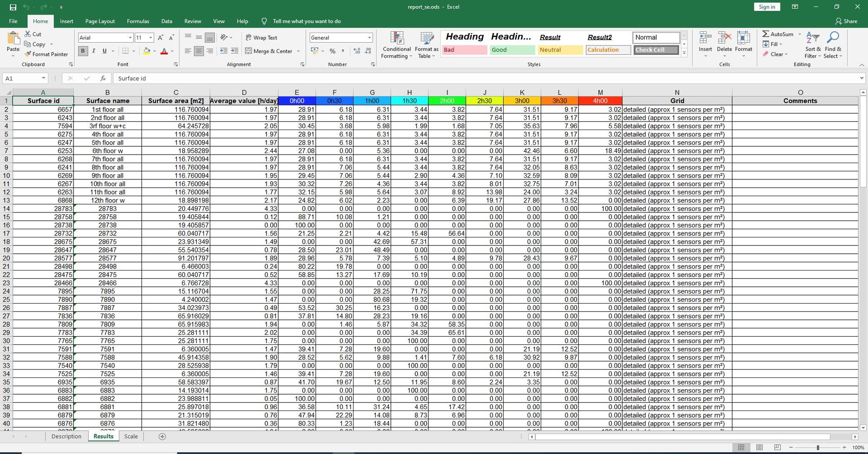Switch to the Description sheet tab

(66, 436)
